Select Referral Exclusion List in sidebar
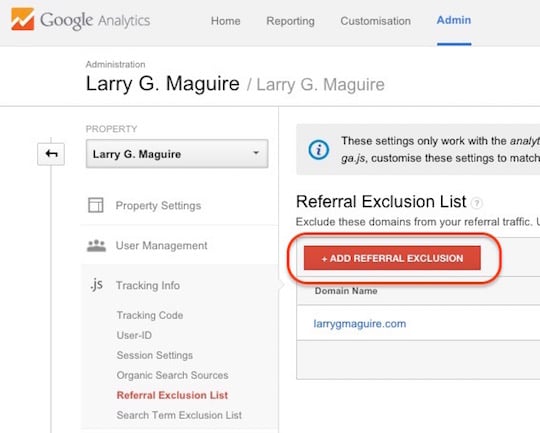The image size is (540, 433). [172, 395]
